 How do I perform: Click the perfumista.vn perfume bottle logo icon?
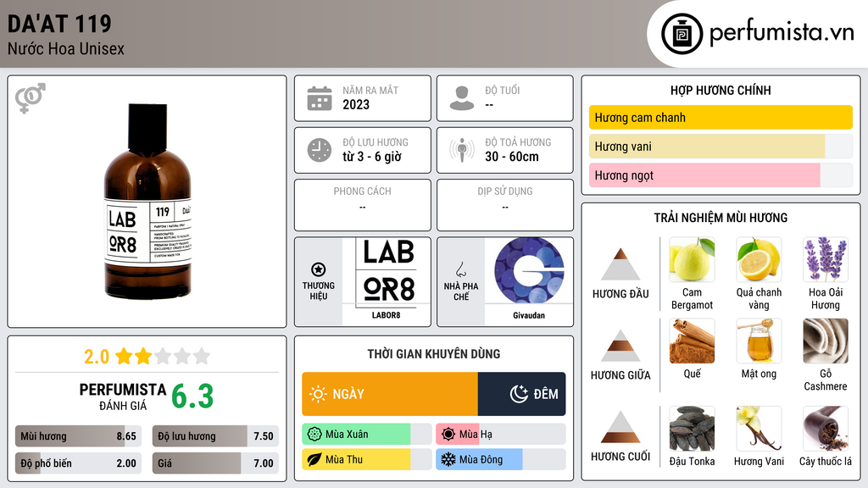click(x=682, y=34)
